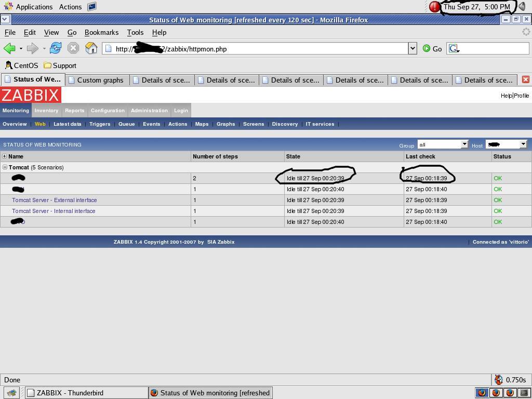Go to Graphs submenu
Image resolution: width=532 pixels, height=399 pixels.
point(225,124)
